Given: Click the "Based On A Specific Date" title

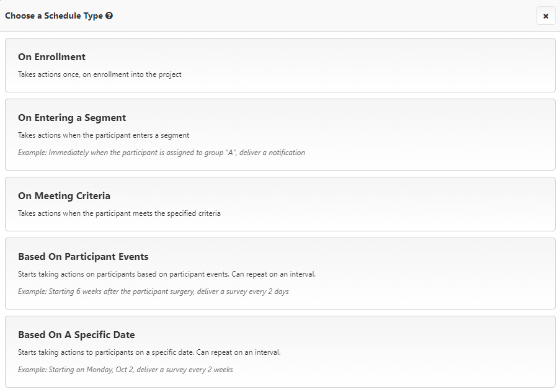Looking at the screenshot, I should click(x=76, y=335).
